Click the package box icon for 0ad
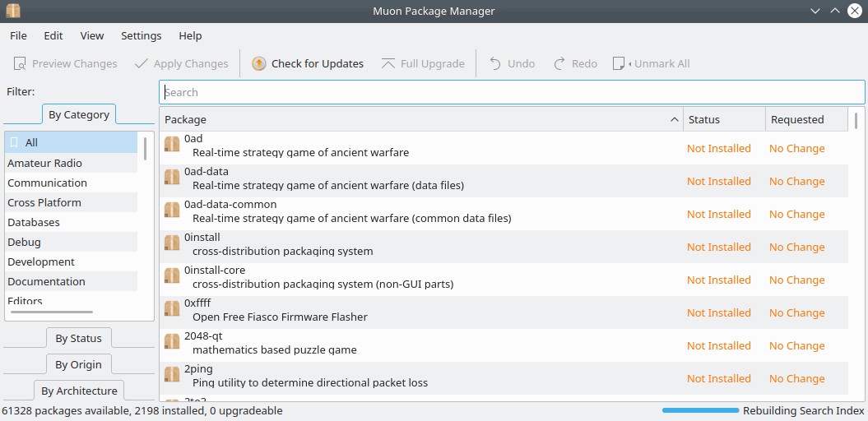 pyautogui.click(x=172, y=145)
